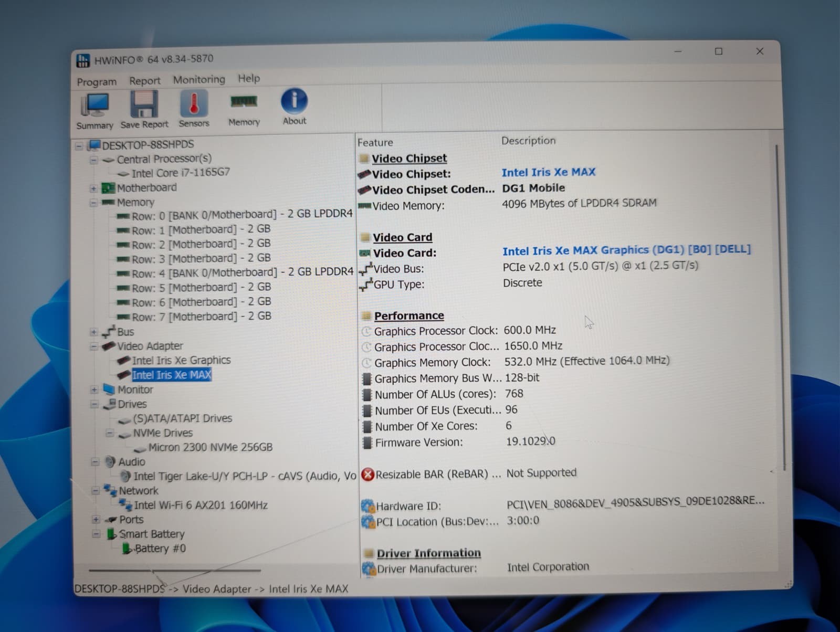
Task: Click the Drives icon in the tree
Action: [110, 404]
